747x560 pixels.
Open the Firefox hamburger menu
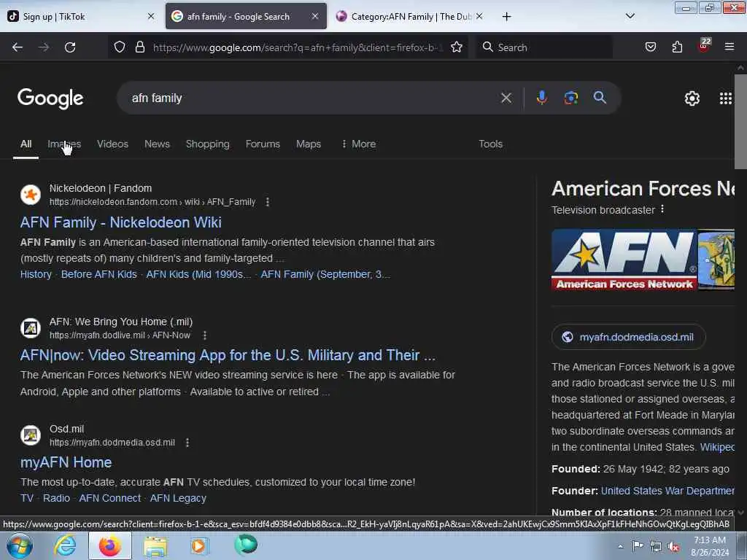pos(729,47)
